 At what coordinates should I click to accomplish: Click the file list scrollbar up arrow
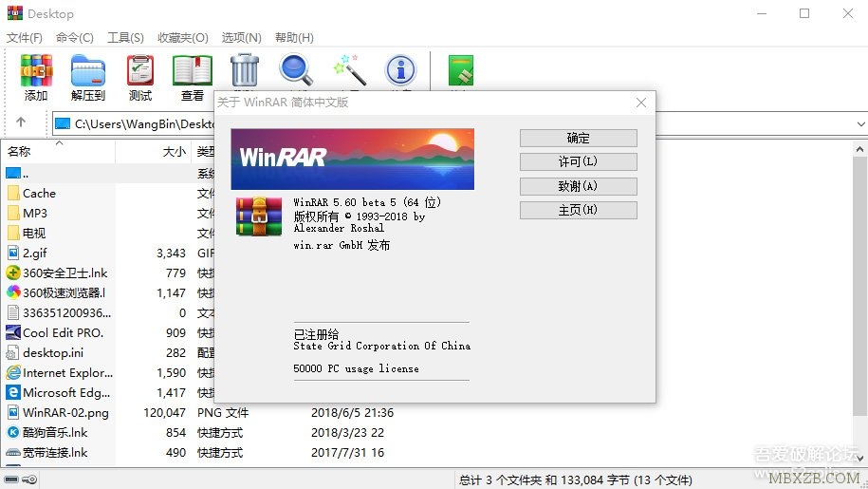pyautogui.click(x=859, y=149)
